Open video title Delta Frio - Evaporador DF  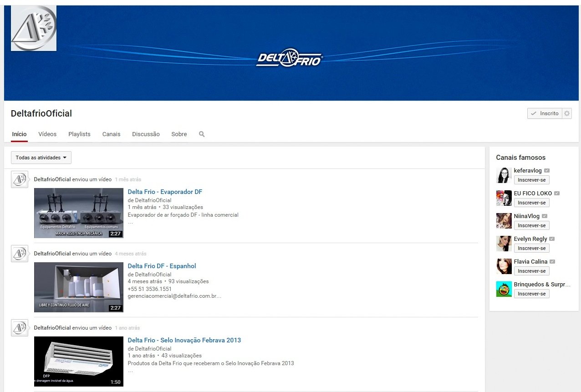pyautogui.click(x=165, y=192)
